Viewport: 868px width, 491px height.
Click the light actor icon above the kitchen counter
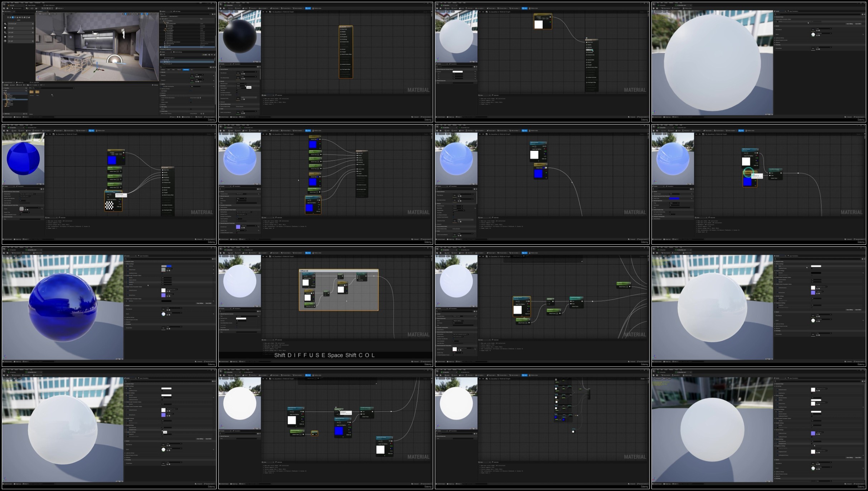click(x=95, y=34)
